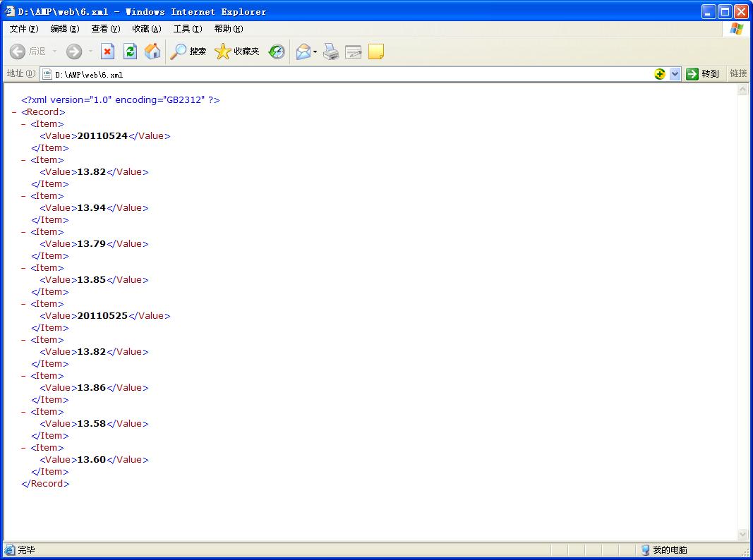Go to the Home page icon
753x560 pixels.
tap(152, 51)
